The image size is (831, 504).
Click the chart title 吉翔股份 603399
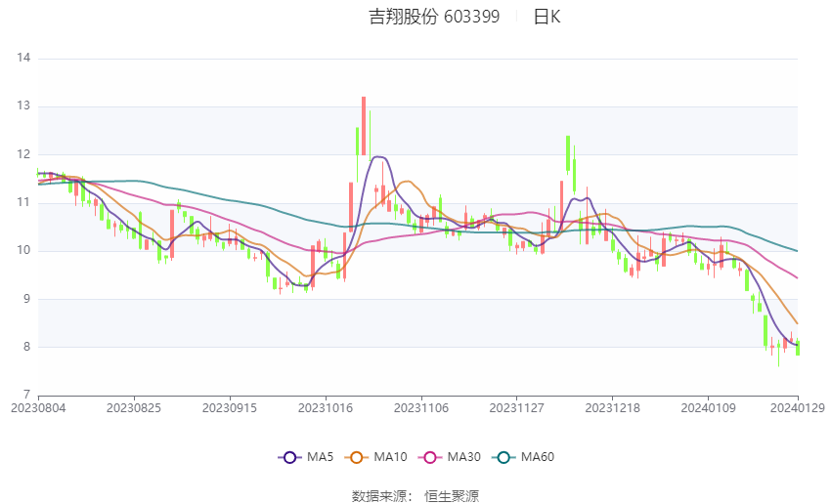[434, 17]
